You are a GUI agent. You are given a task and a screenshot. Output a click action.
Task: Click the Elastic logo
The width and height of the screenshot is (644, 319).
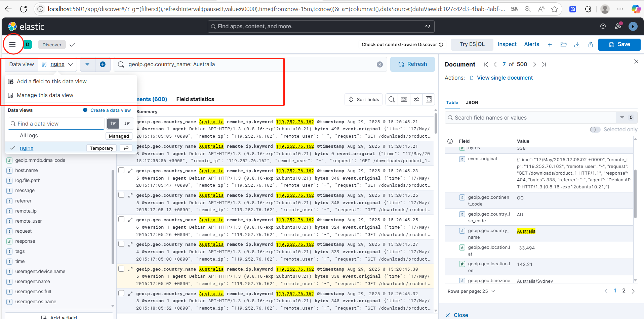point(26,27)
